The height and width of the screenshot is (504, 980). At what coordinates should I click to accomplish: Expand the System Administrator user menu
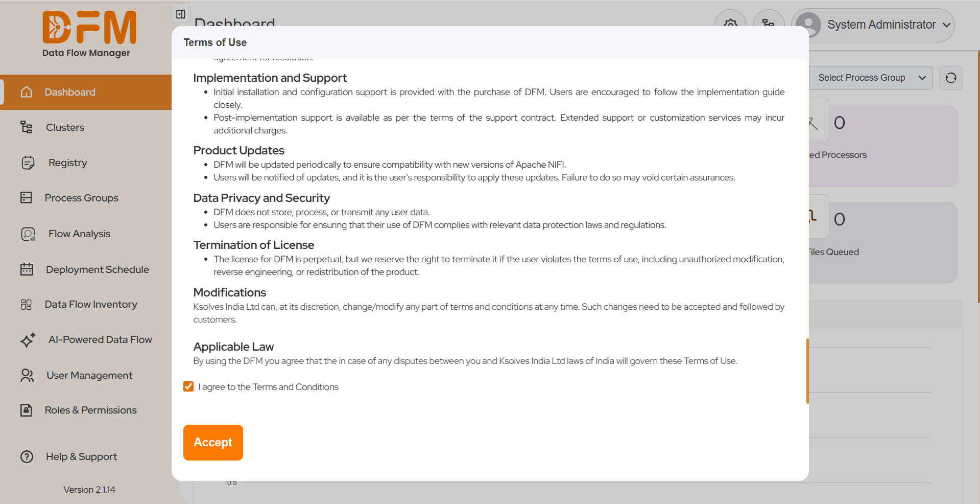tap(874, 25)
